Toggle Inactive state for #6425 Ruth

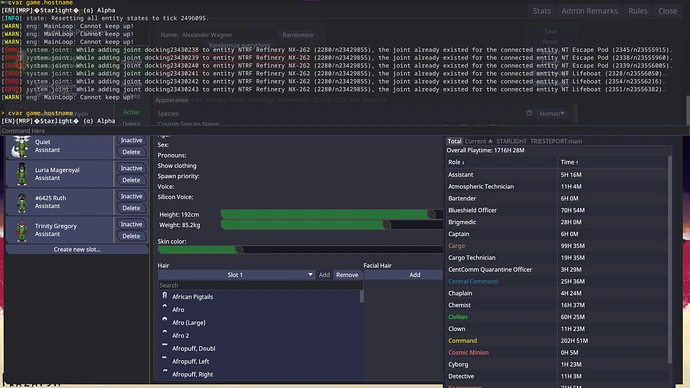pyautogui.click(x=131, y=196)
